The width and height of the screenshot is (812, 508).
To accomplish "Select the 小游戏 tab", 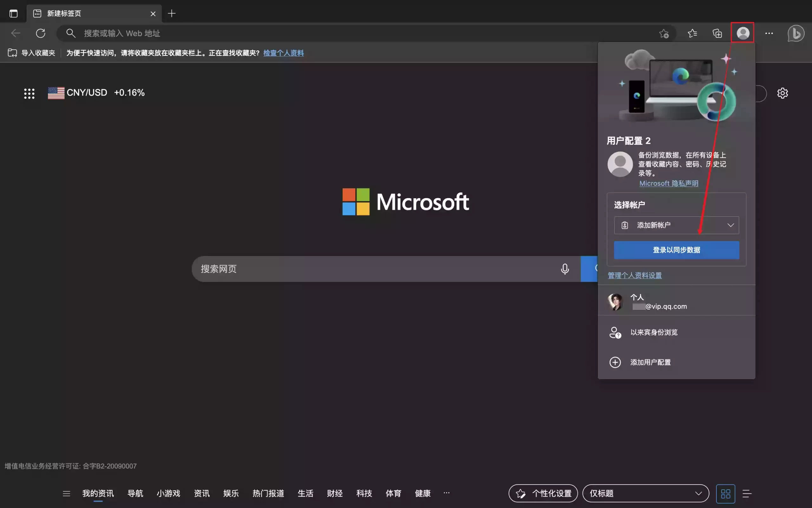I will pyautogui.click(x=168, y=493).
